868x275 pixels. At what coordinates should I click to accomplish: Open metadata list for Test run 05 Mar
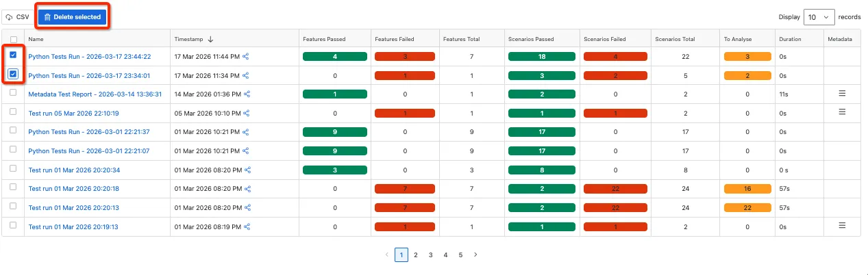point(842,112)
